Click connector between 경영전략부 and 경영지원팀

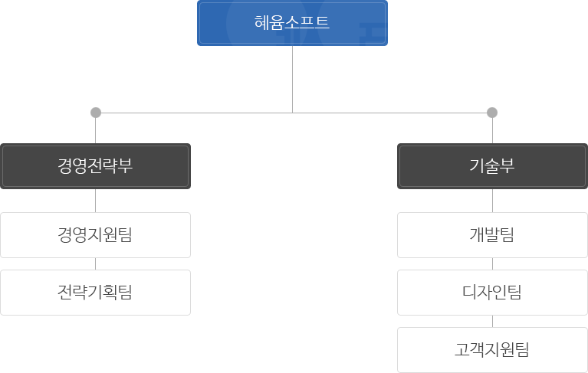95,201
